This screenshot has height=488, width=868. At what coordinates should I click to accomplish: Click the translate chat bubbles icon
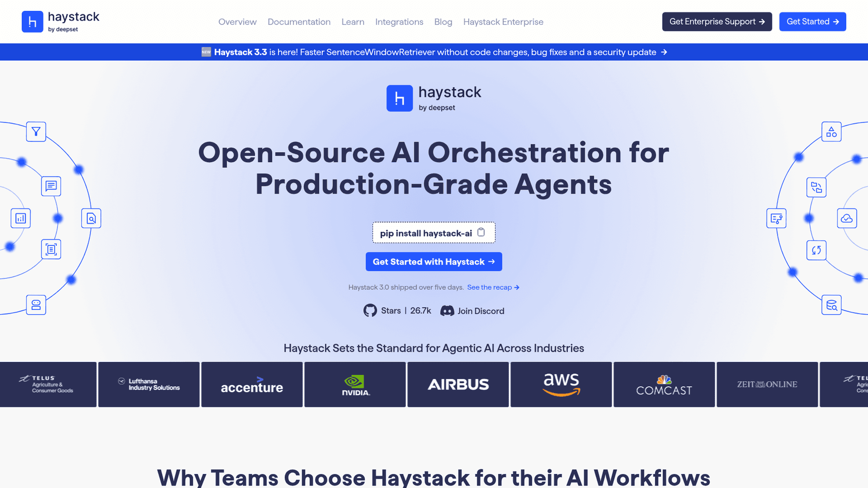click(816, 187)
